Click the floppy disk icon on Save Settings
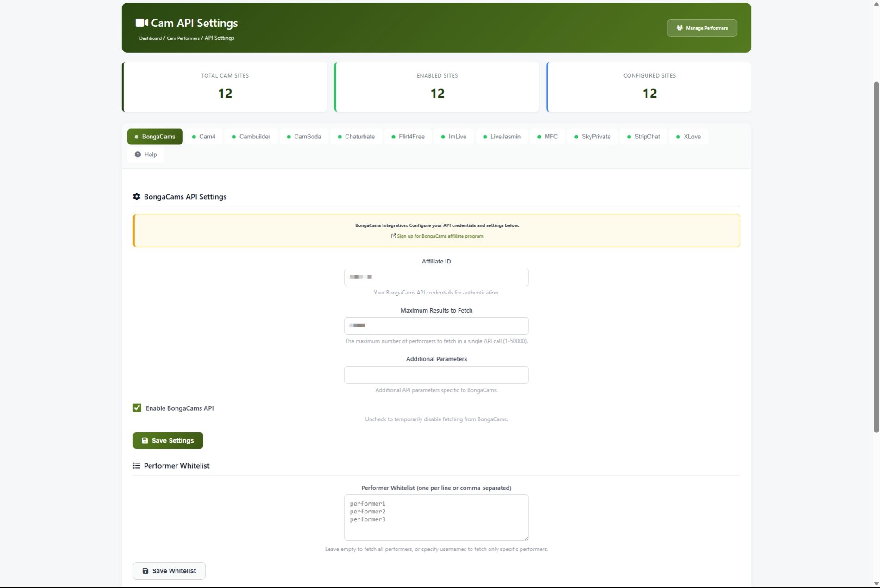The width and height of the screenshot is (880, 588). click(x=145, y=441)
